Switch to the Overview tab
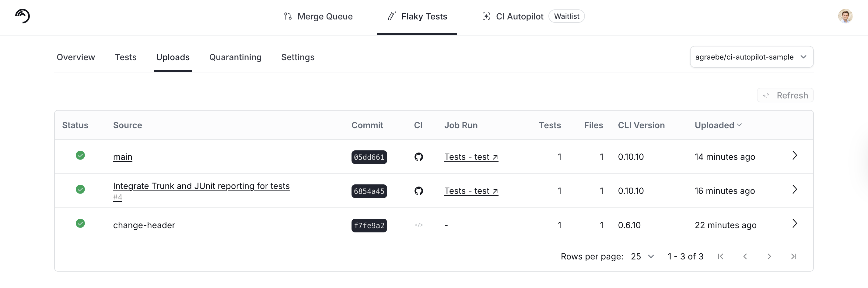The width and height of the screenshot is (868, 288). (76, 57)
